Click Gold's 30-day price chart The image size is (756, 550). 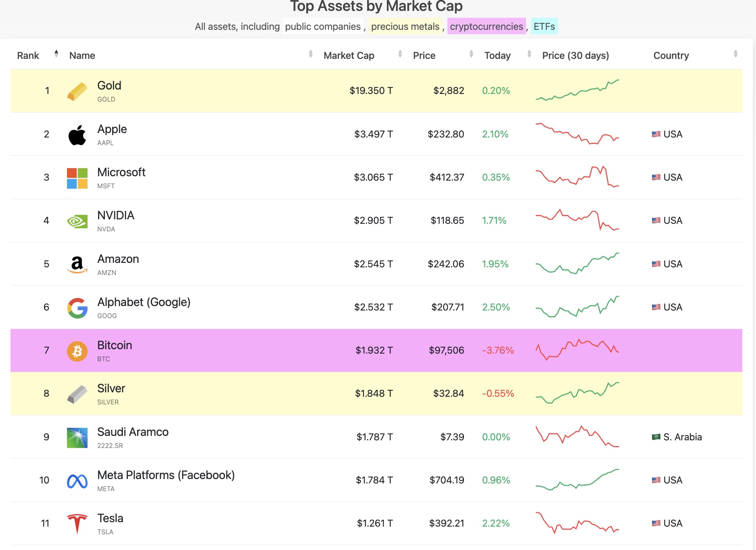click(577, 90)
